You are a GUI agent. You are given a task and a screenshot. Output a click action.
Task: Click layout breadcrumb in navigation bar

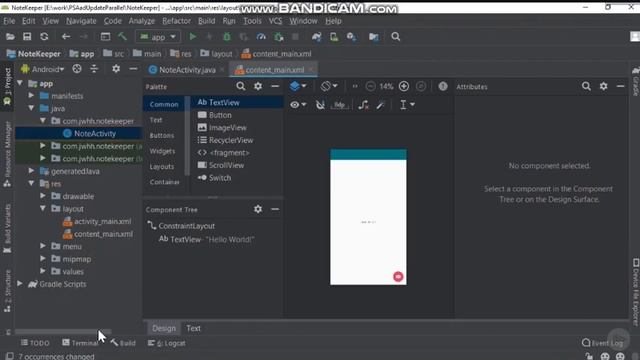tap(216, 53)
